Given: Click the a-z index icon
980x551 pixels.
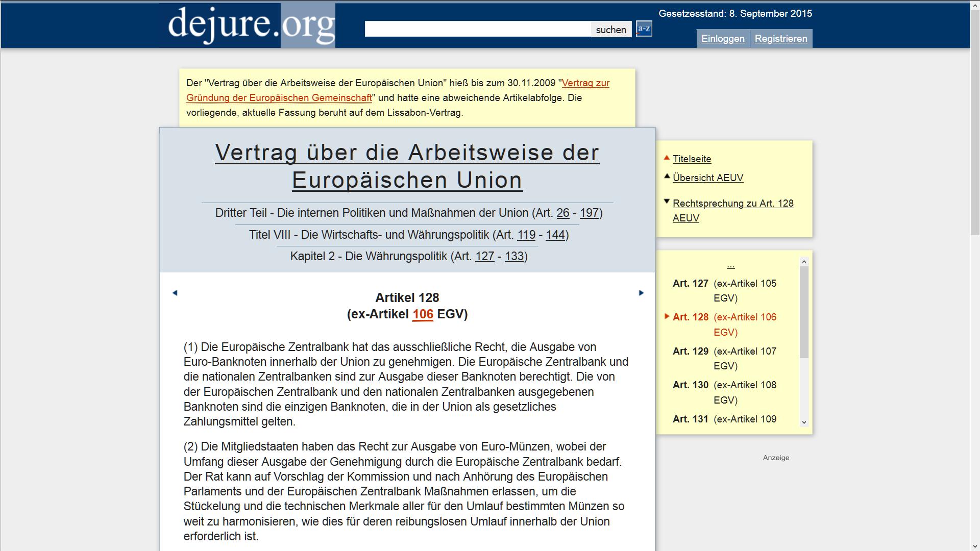Looking at the screenshot, I should pos(644,29).
